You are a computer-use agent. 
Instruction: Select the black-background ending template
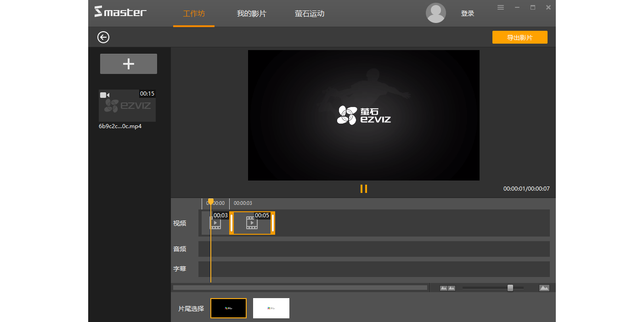click(228, 308)
